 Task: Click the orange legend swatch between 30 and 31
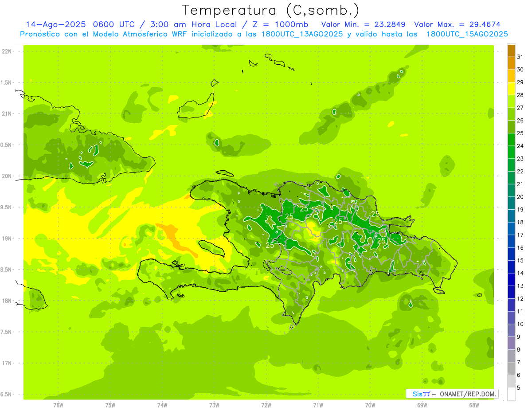(x=511, y=63)
